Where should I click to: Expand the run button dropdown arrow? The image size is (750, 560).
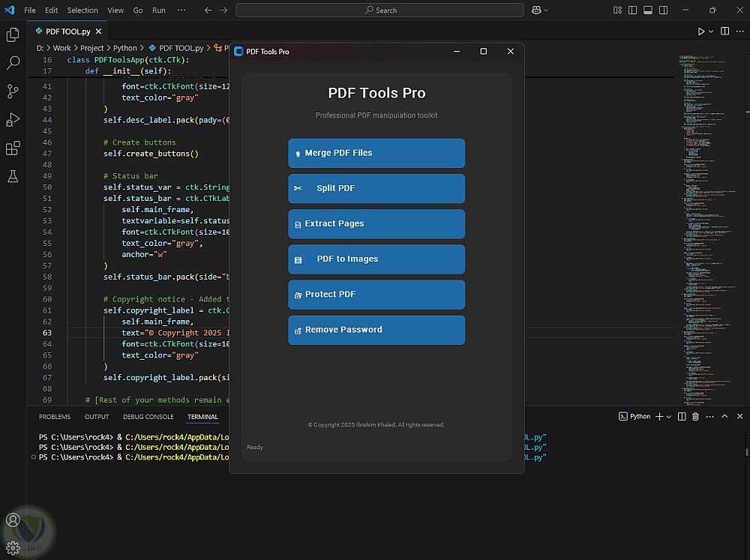(711, 31)
